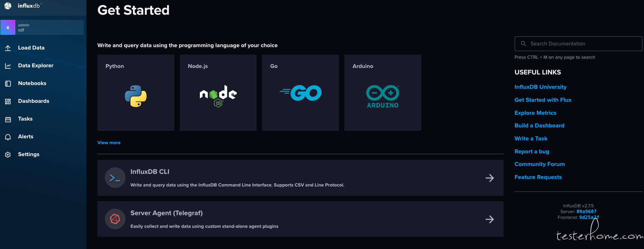Click the Alerts bell icon
Viewport: 644px width, 249px height.
8,137
